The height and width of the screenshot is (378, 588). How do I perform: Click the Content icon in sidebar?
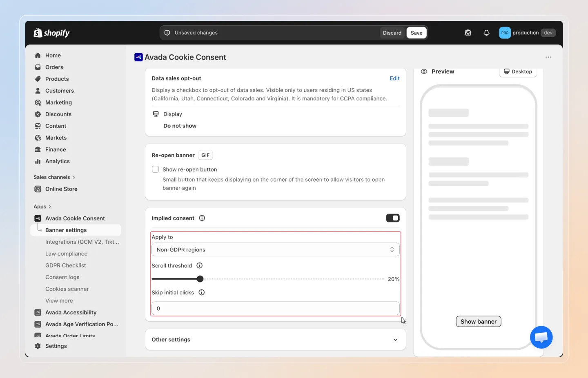click(x=38, y=126)
